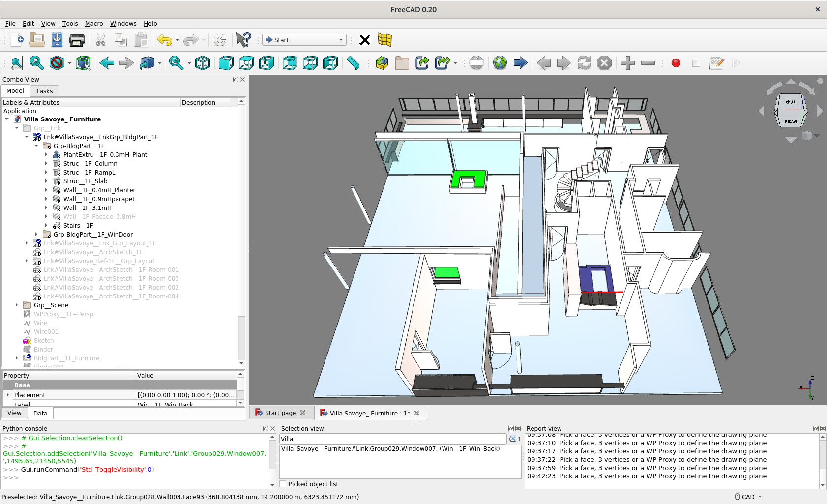Make a link with green arrow icon
This screenshot has width=827, height=504.
(x=422, y=63)
